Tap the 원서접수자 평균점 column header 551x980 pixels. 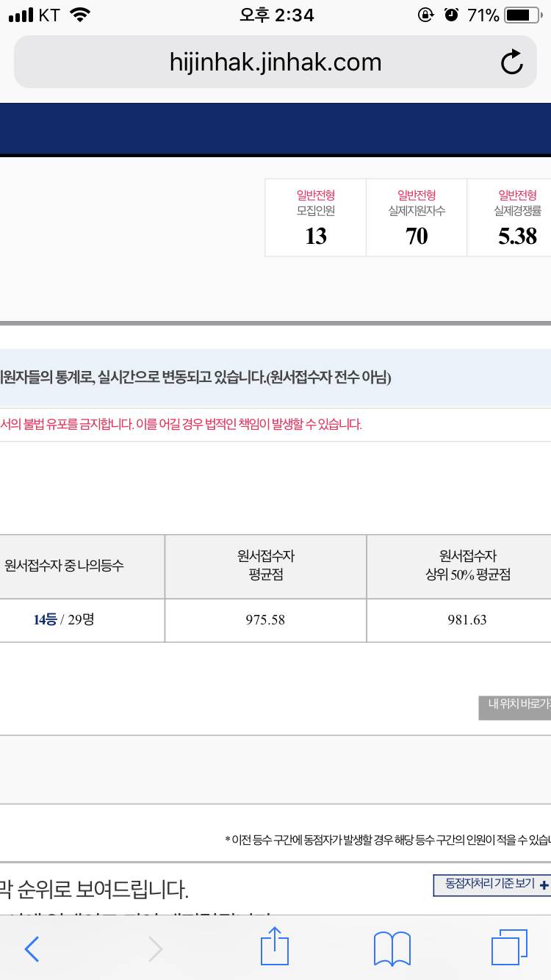(265, 566)
